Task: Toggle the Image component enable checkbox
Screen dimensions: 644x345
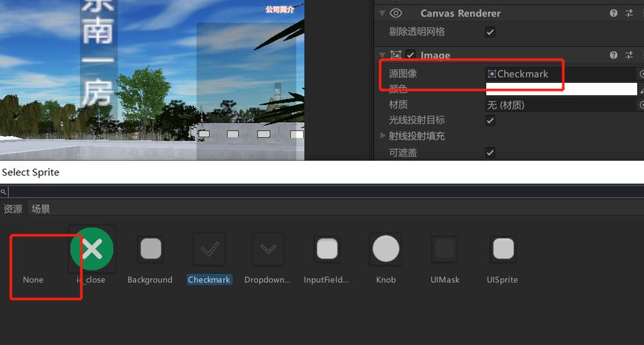Action: [410, 55]
